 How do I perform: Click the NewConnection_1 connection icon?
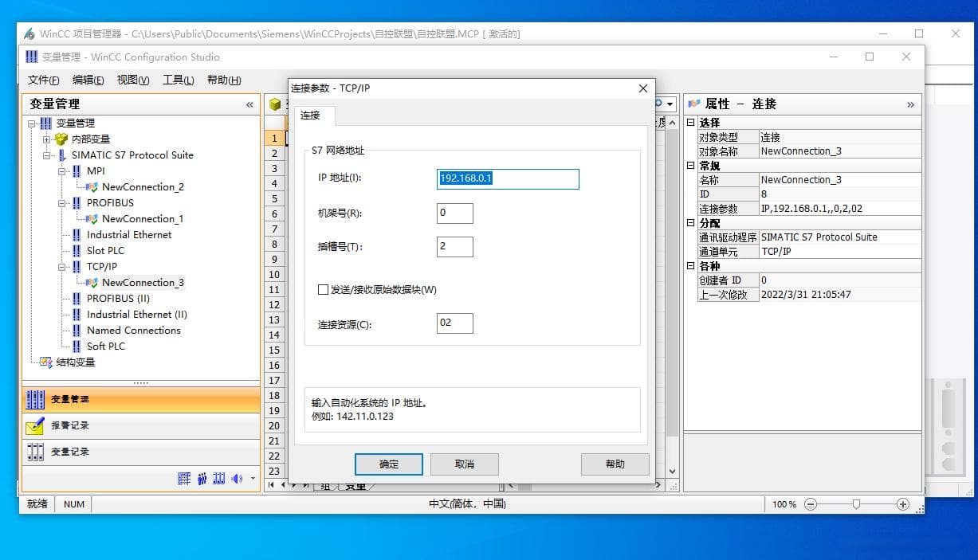(92, 218)
